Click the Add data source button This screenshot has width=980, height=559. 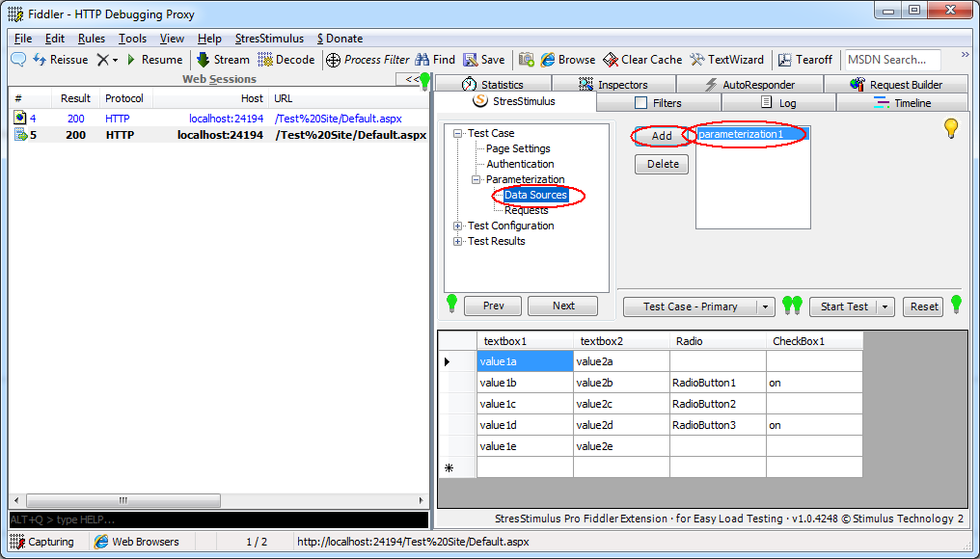[x=662, y=136]
